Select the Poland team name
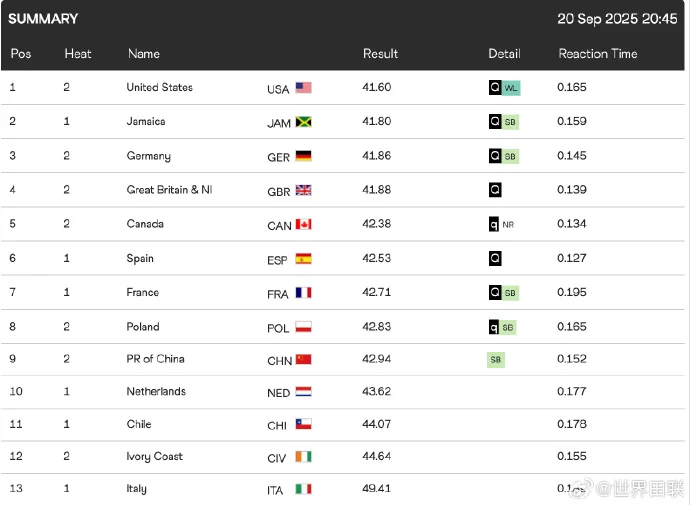690x505 pixels. [x=143, y=326]
